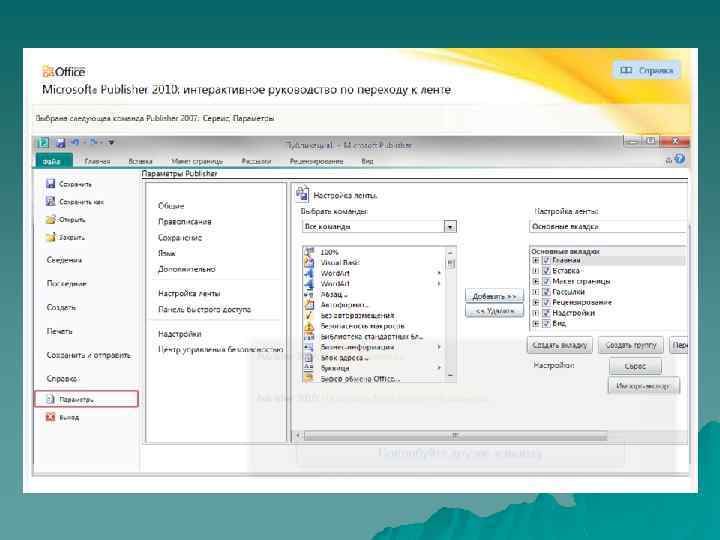Select the Абзац command icon

click(x=309, y=294)
